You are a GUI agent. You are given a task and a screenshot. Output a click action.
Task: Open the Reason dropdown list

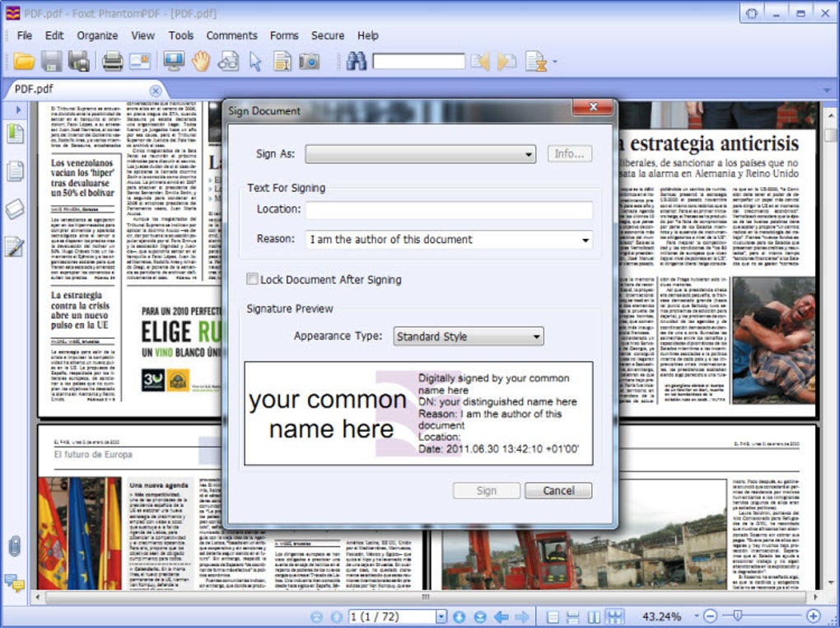coord(586,240)
